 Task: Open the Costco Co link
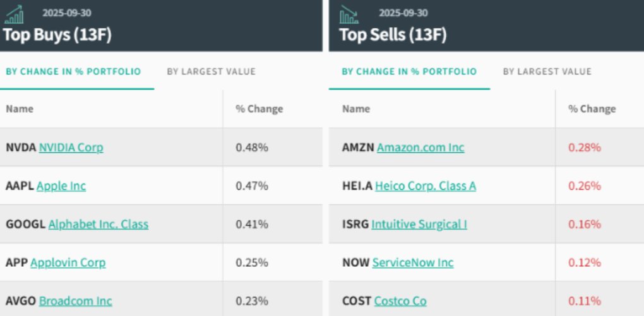(400, 301)
